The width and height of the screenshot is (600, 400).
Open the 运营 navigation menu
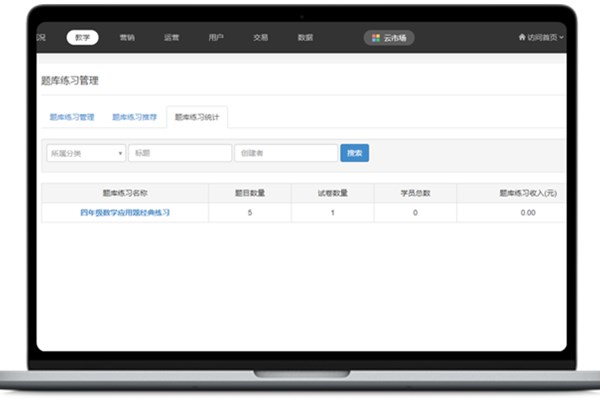point(171,37)
